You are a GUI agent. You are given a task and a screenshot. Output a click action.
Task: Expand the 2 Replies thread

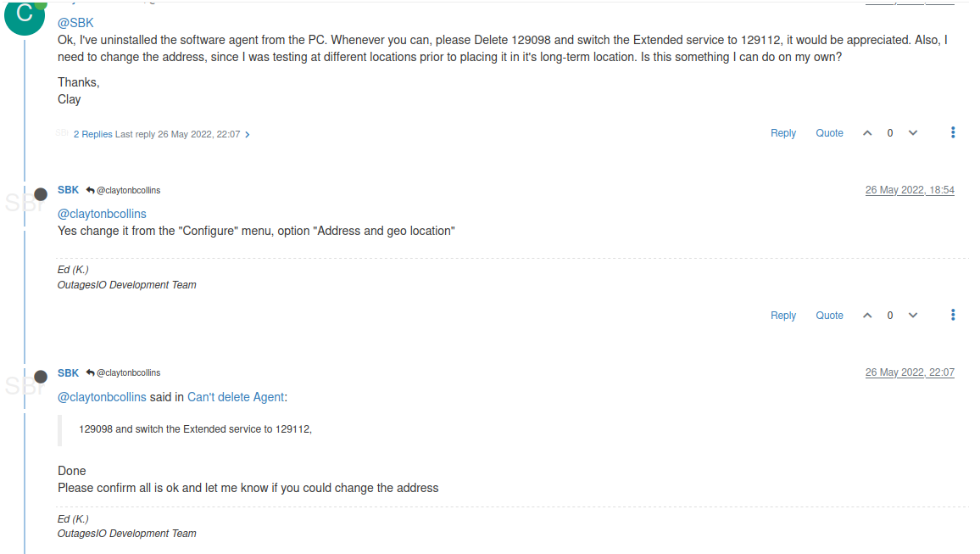[x=92, y=134]
